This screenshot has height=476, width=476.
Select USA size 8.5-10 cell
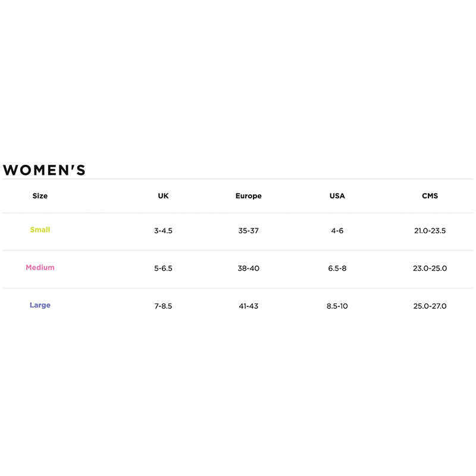point(337,306)
